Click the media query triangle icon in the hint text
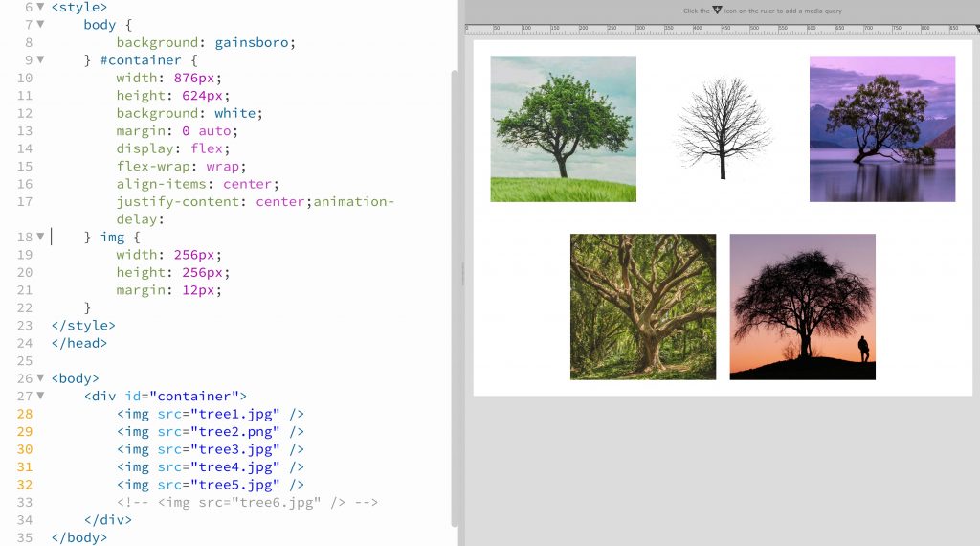 click(717, 10)
